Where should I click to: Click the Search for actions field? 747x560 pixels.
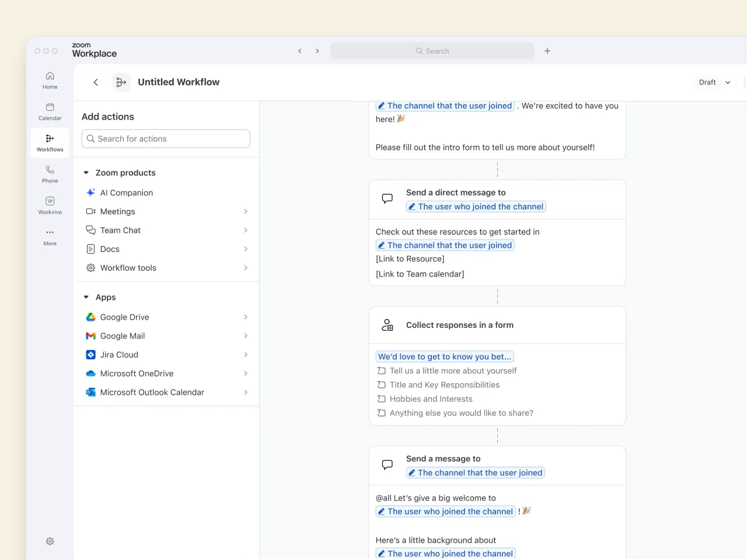[x=166, y=139]
